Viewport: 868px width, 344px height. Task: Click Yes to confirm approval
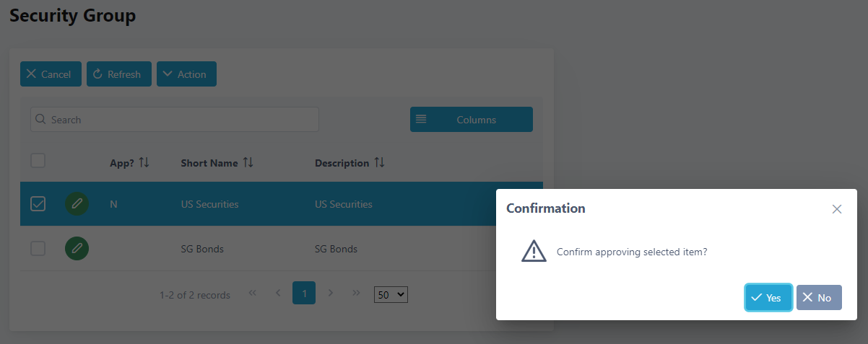pyautogui.click(x=768, y=298)
